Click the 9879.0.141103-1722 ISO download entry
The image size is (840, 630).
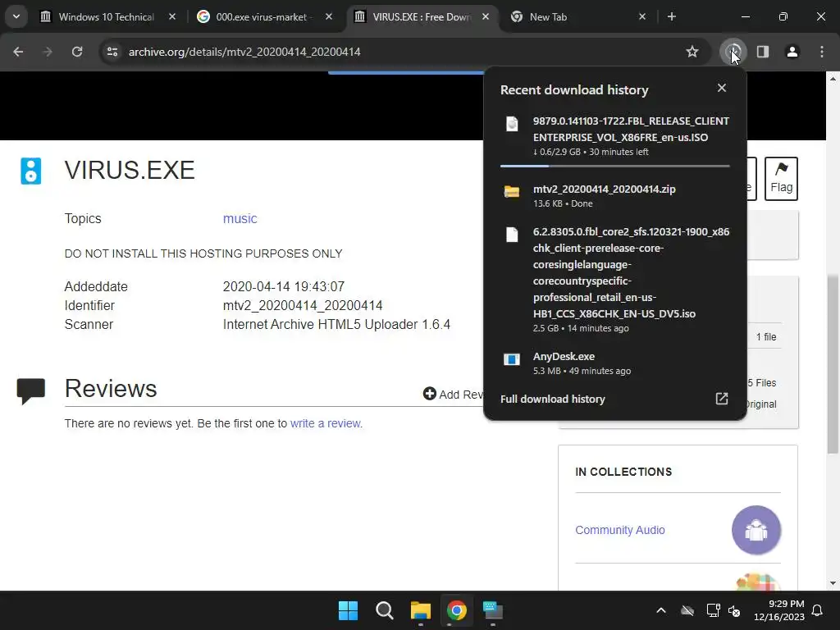click(614, 136)
